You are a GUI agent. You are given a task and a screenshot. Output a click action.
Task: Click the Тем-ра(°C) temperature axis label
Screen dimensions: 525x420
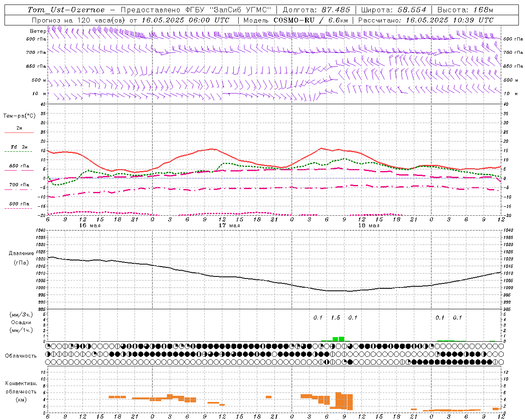click(x=19, y=116)
